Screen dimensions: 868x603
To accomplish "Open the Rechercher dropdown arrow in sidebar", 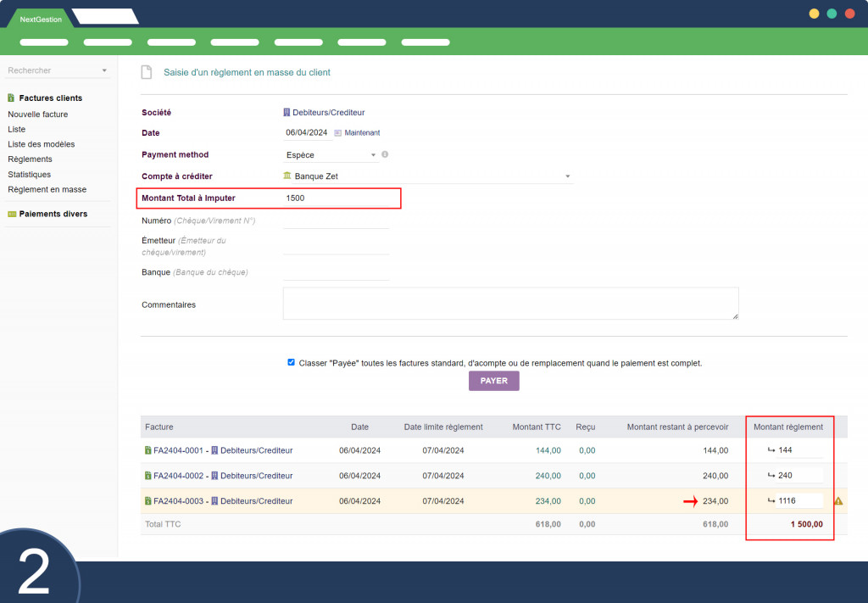I will pos(104,70).
